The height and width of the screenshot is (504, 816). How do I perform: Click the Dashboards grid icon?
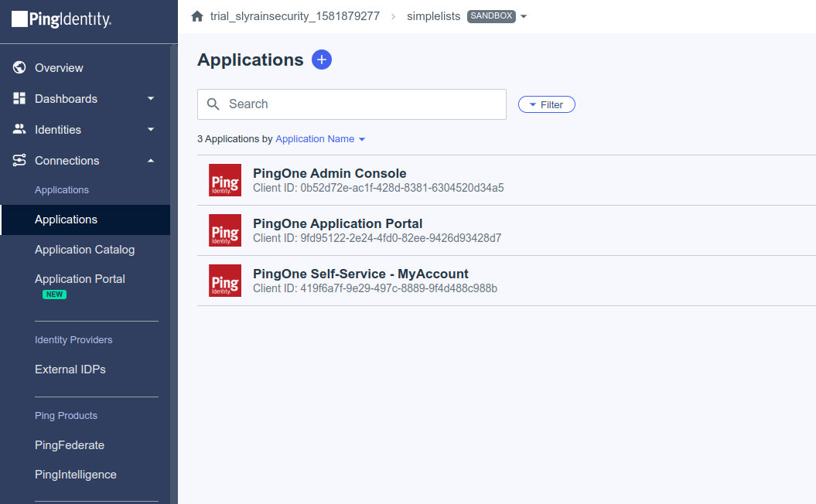point(19,98)
